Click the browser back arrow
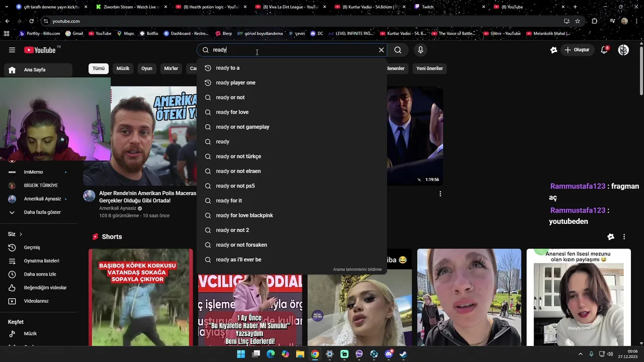Image resolution: width=644 pixels, height=362 pixels. pyautogui.click(x=7, y=21)
